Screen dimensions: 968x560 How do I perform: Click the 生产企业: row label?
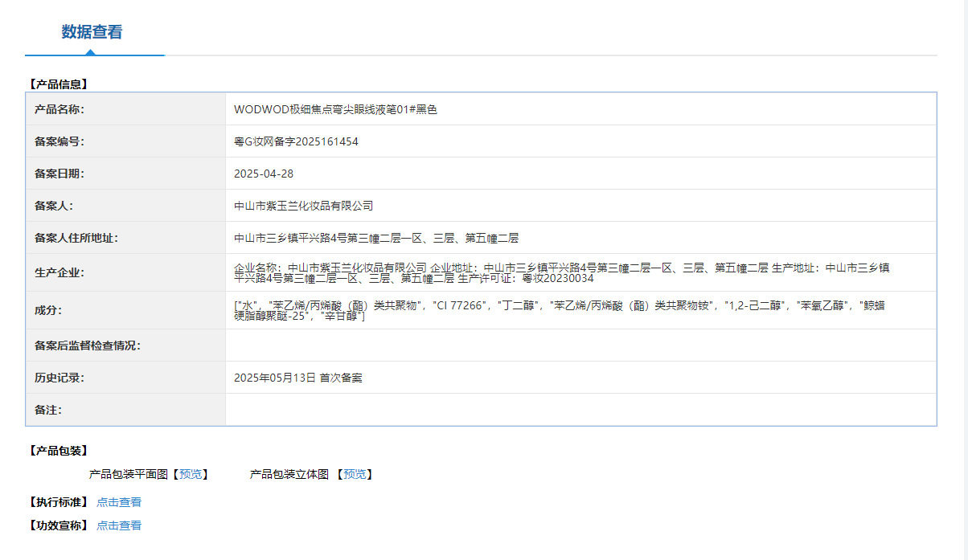tap(59, 272)
